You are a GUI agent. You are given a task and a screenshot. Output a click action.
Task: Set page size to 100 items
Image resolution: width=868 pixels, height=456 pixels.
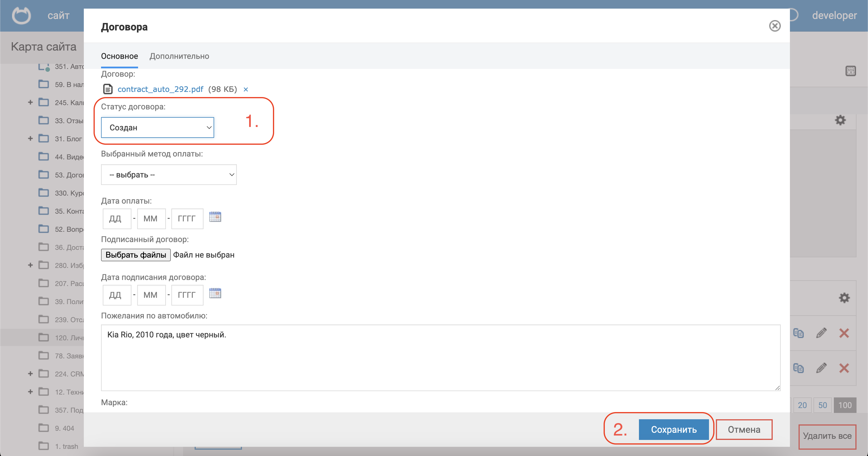point(845,405)
